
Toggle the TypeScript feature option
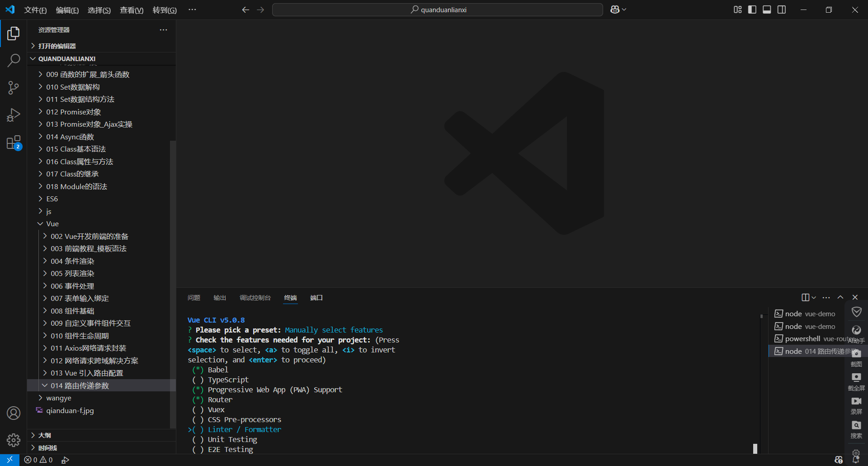220,380
